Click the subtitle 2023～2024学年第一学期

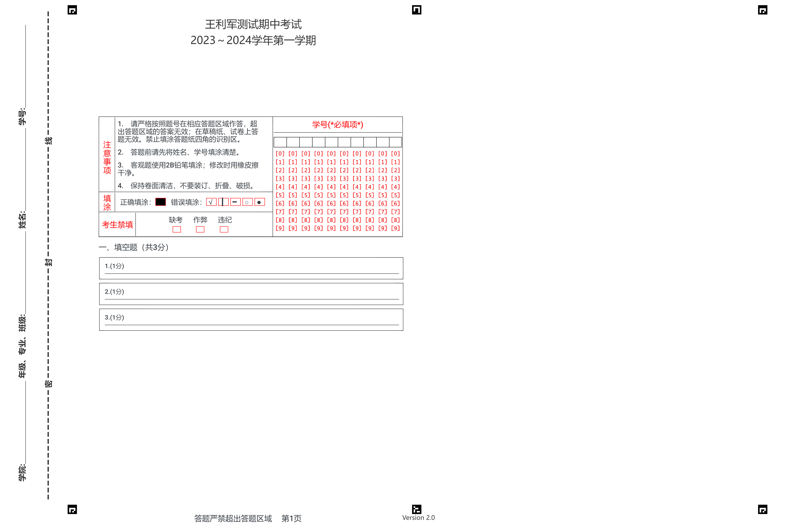pyautogui.click(x=253, y=40)
